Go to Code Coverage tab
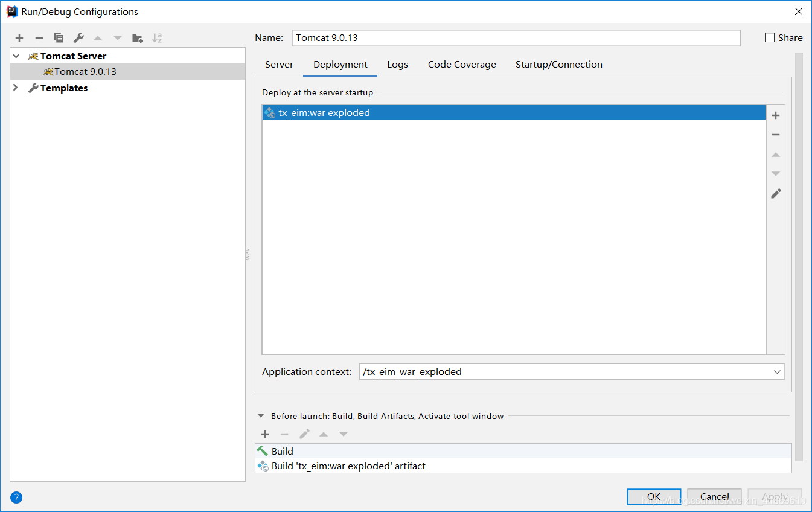 [462, 65]
